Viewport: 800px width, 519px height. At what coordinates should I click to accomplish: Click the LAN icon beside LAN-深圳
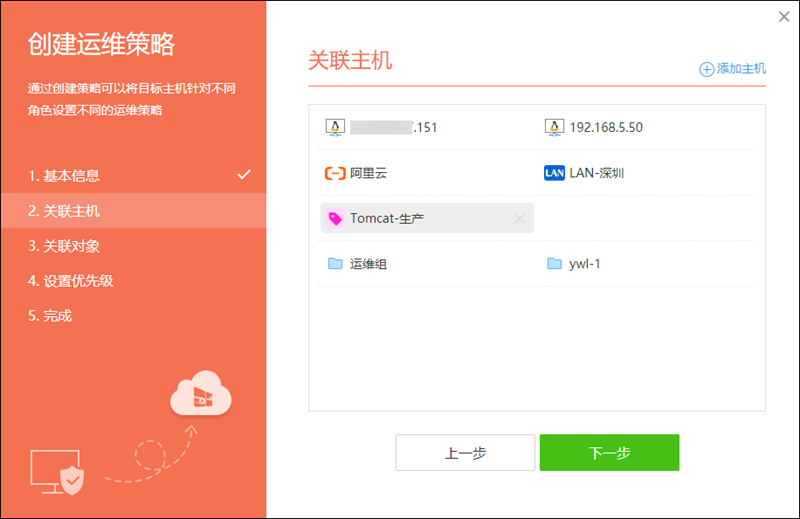(x=554, y=173)
